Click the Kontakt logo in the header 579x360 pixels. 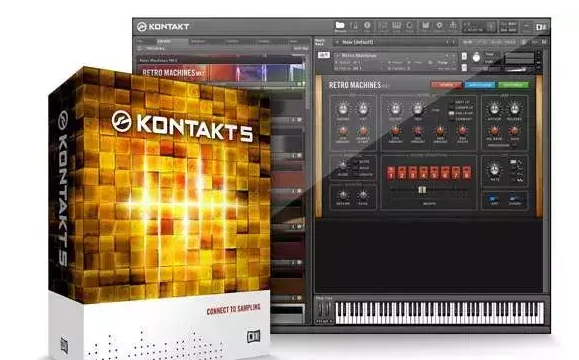click(163, 27)
